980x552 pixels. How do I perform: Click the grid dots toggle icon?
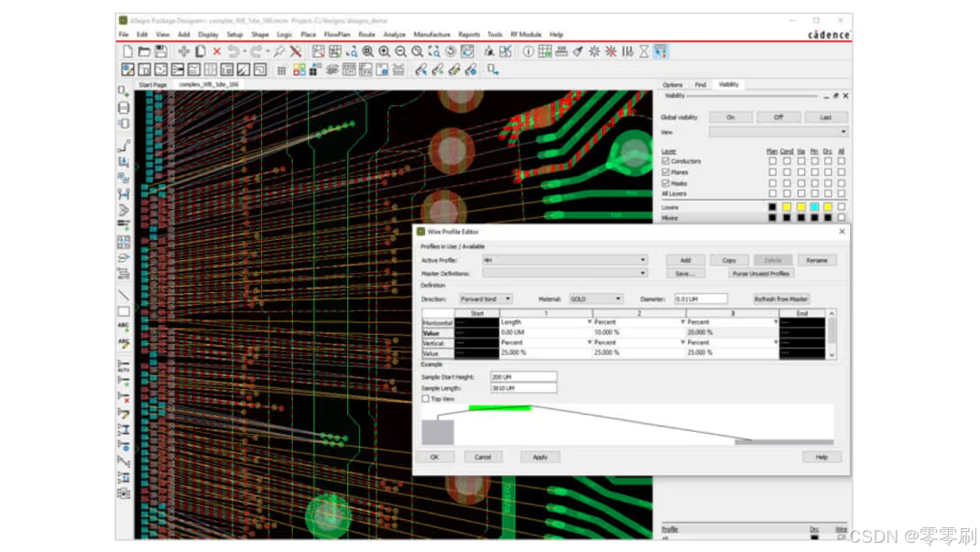pos(282,70)
